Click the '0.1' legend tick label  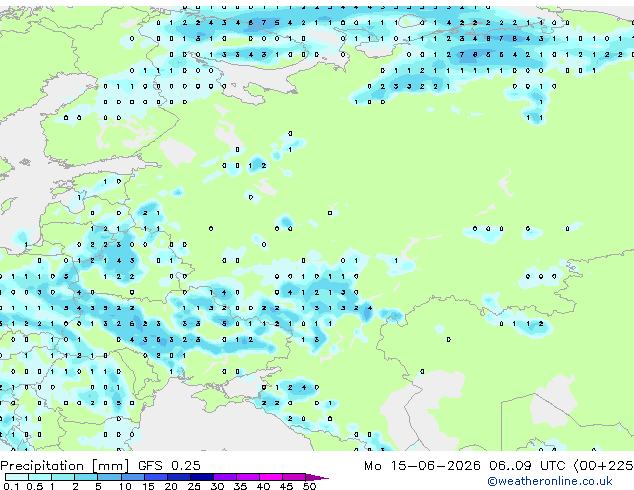(11, 486)
